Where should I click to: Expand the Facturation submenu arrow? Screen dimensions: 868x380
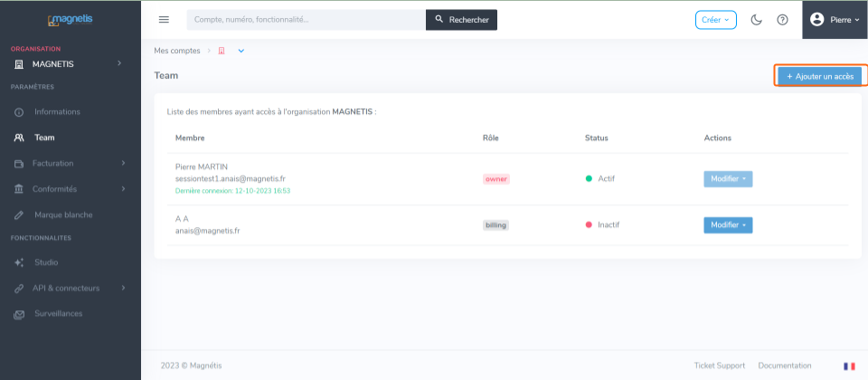124,163
